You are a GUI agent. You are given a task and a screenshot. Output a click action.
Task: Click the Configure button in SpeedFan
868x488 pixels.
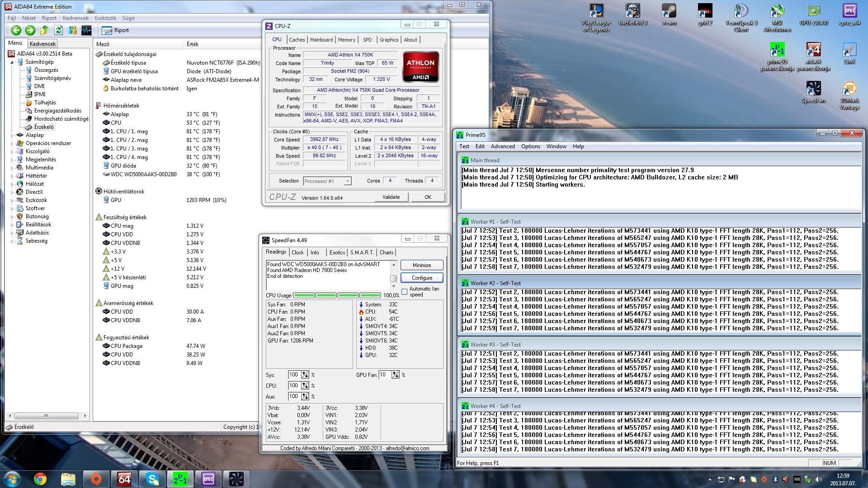click(x=422, y=278)
